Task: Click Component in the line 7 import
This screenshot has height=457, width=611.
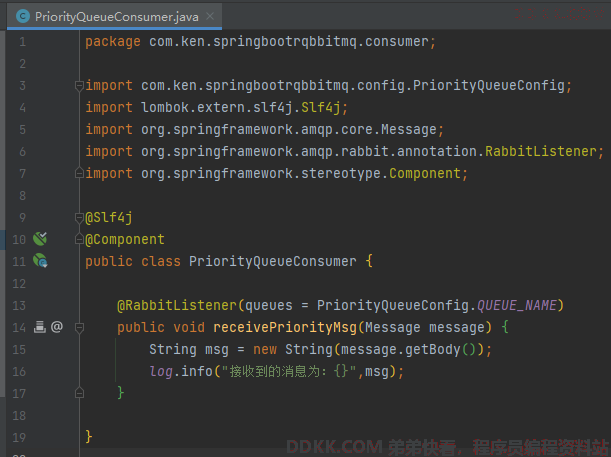Action: (x=425, y=173)
